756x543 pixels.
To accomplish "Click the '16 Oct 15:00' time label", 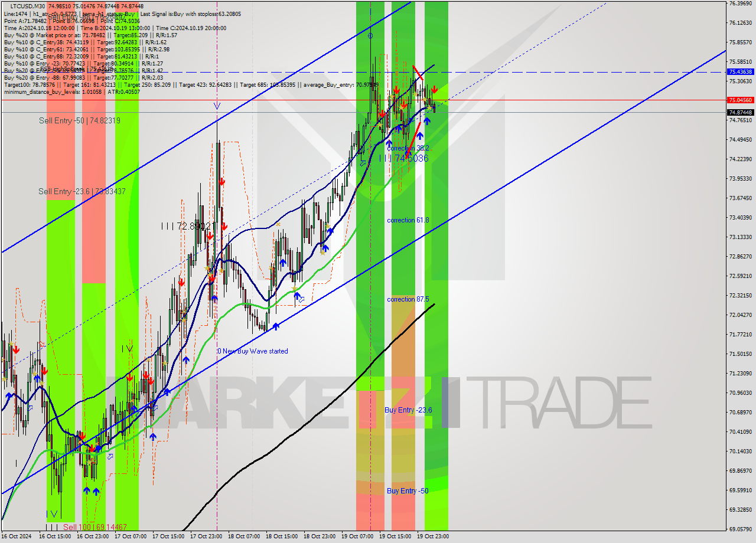I will 55,537.
